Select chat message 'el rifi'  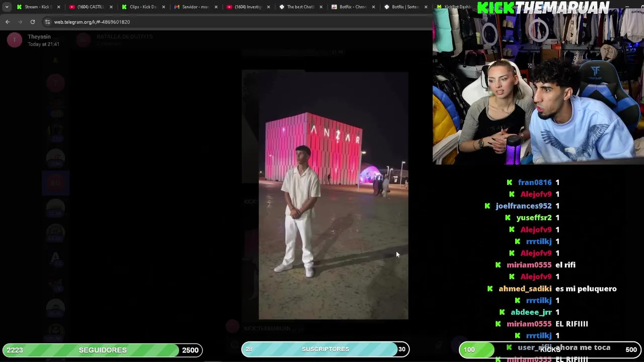pyautogui.click(x=566, y=265)
